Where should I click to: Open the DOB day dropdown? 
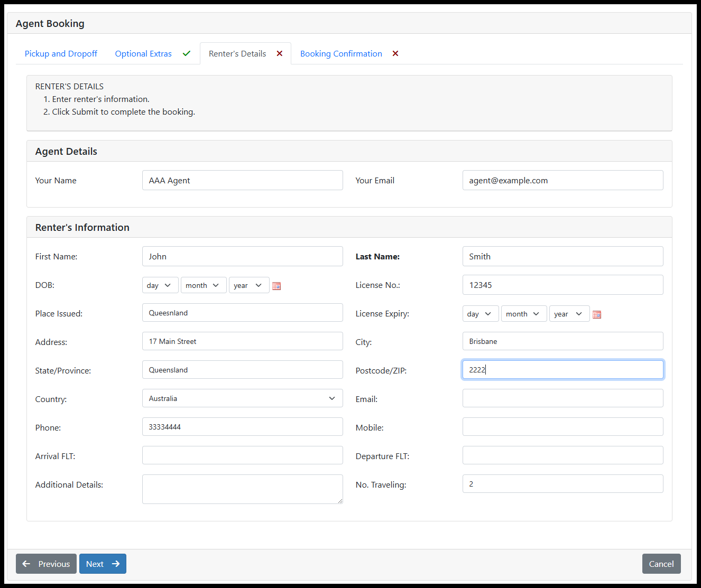point(160,285)
